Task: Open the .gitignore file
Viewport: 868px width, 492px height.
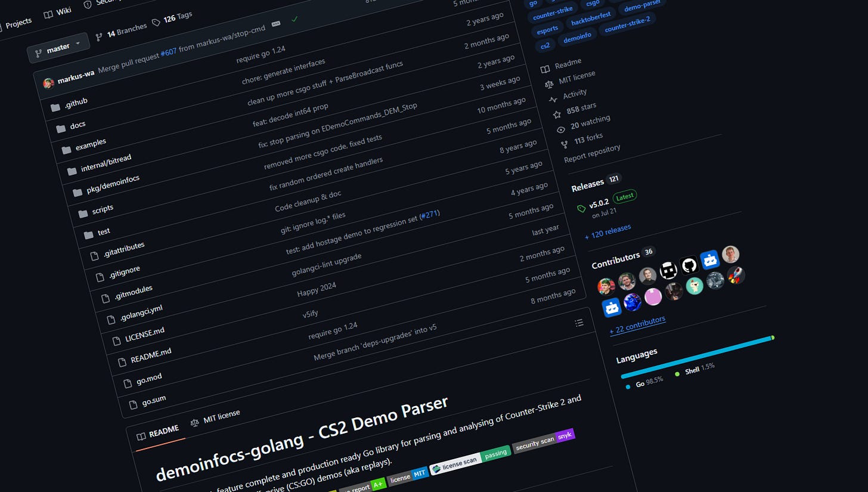Action: [x=124, y=272]
